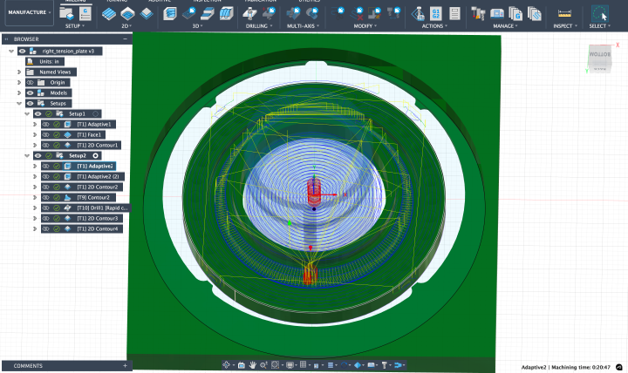The image size is (628, 373).
Task: Expand COMMENTS panel with plus button
Action: point(125,366)
